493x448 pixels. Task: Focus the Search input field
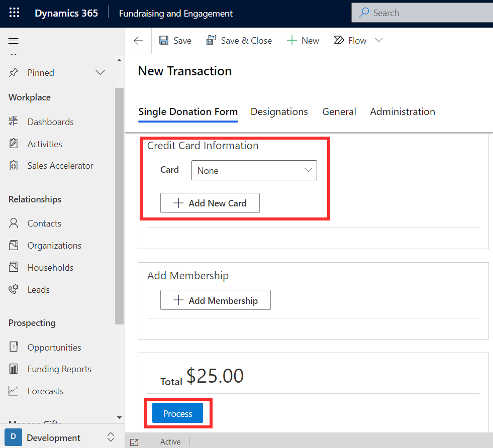(x=422, y=13)
